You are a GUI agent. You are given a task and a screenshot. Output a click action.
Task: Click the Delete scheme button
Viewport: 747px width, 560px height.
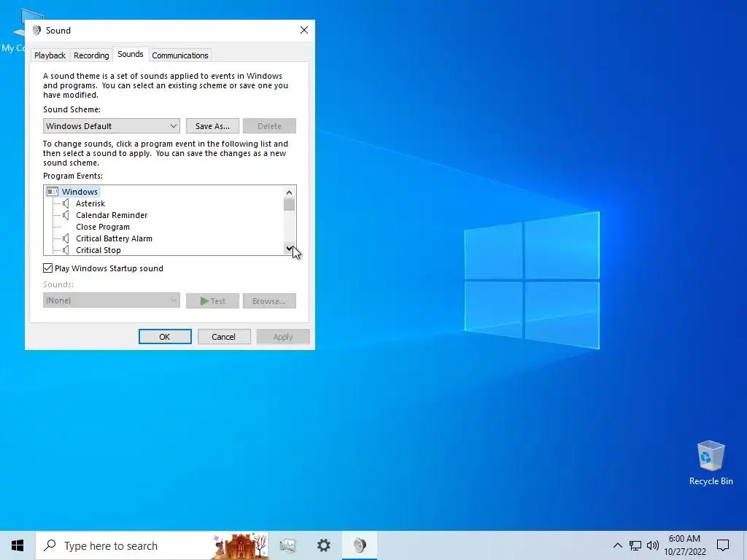(x=269, y=126)
